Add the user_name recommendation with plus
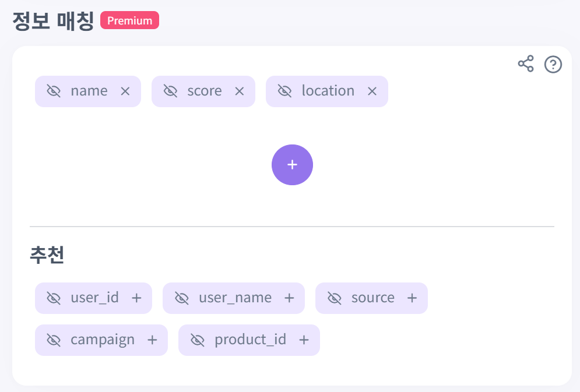 click(x=289, y=298)
